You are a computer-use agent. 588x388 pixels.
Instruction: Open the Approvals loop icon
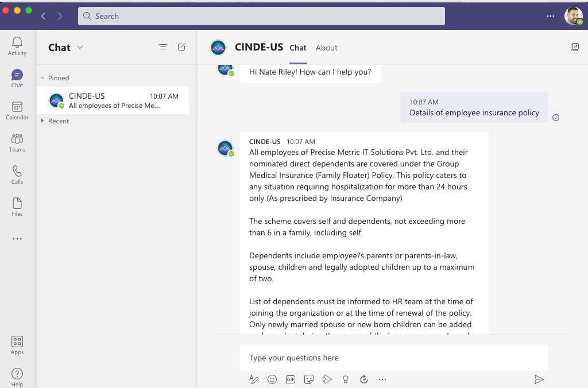[363, 379]
